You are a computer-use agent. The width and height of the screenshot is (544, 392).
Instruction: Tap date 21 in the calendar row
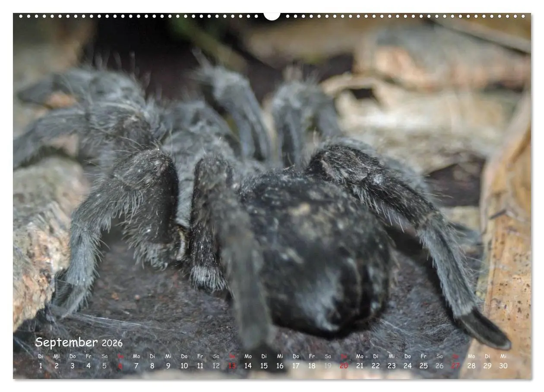[360, 366]
